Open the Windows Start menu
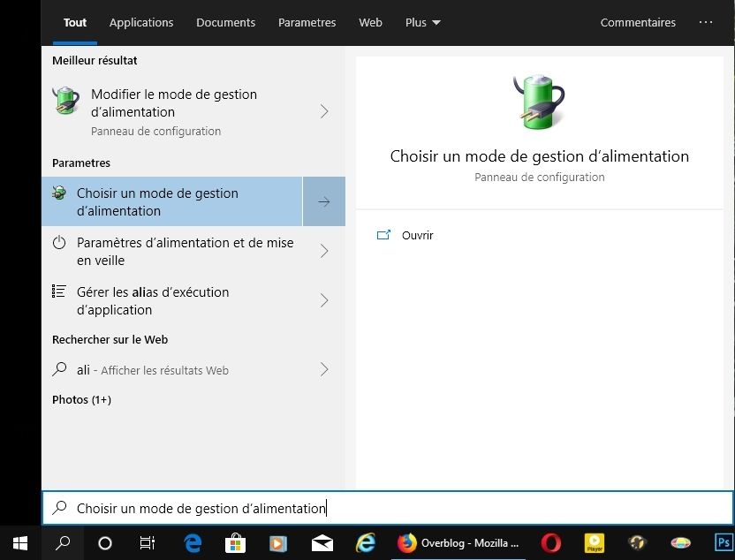This screenshot has height=560, width=735. (20, 543)
